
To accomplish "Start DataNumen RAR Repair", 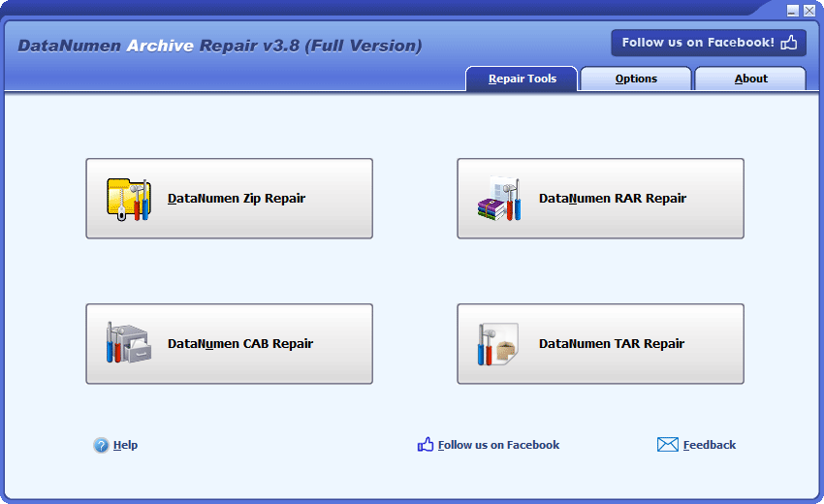I will [612, 199].
